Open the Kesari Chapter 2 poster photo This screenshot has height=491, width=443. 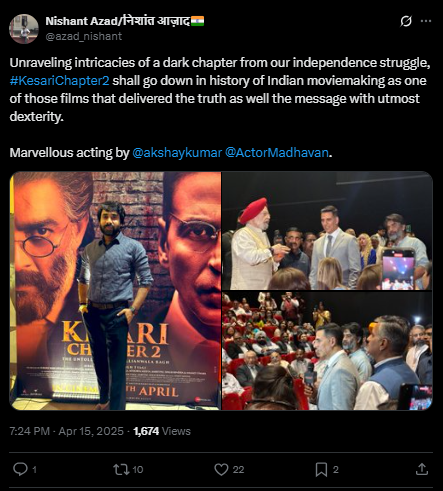tap(115, 291)
